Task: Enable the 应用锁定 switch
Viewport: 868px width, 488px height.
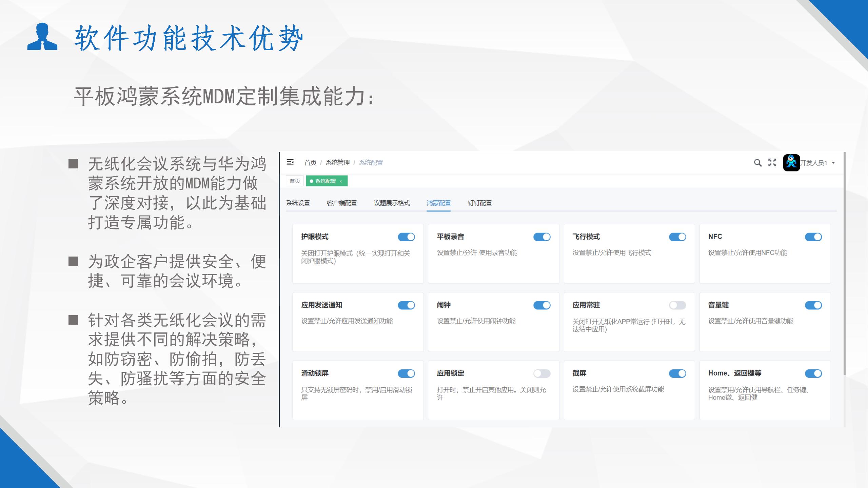Action: 542,373
